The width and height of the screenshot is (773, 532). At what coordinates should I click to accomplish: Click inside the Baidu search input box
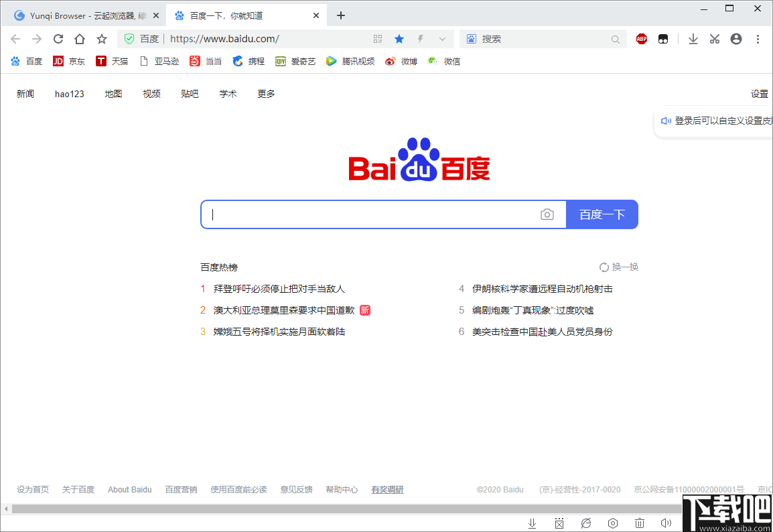coord(368,214)
